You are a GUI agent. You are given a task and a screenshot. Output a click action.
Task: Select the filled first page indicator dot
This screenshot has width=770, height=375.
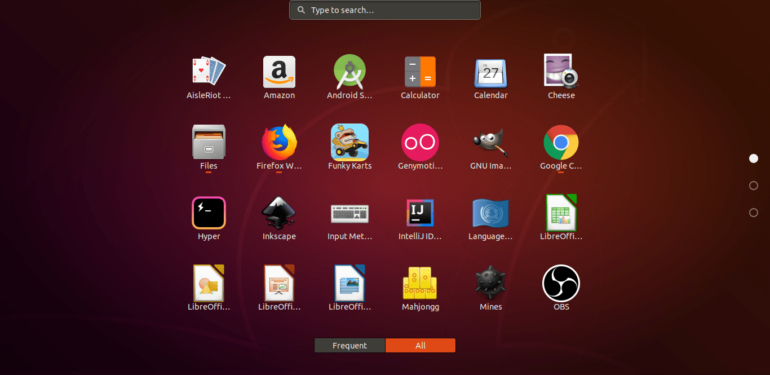(x=753, y=159)
